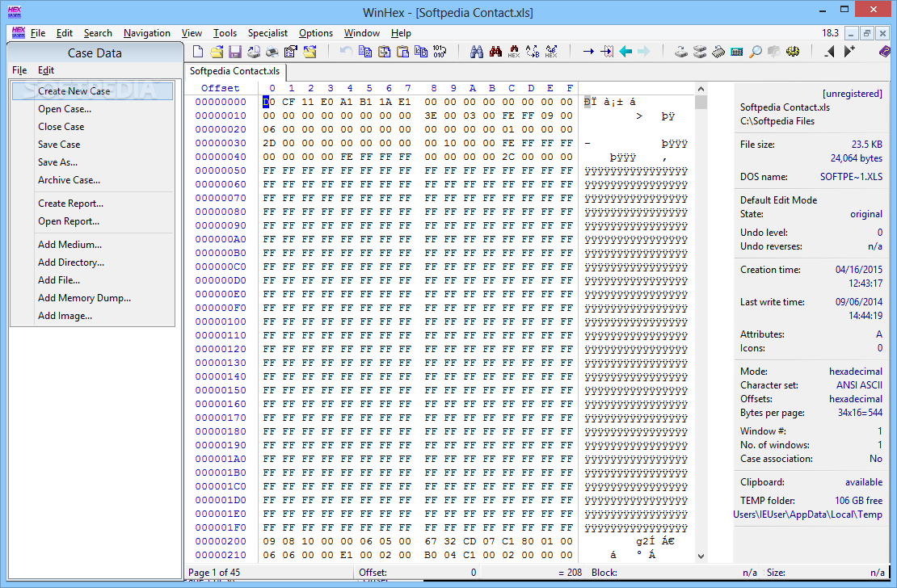Open the Help menu
The image size is (897, 588).
click(401, 33)
